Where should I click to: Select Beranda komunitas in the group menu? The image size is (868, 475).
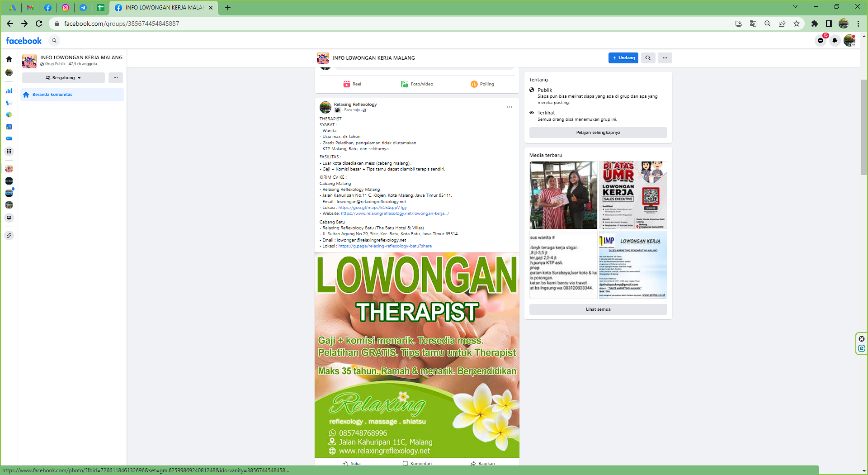[x=72, y=95]
